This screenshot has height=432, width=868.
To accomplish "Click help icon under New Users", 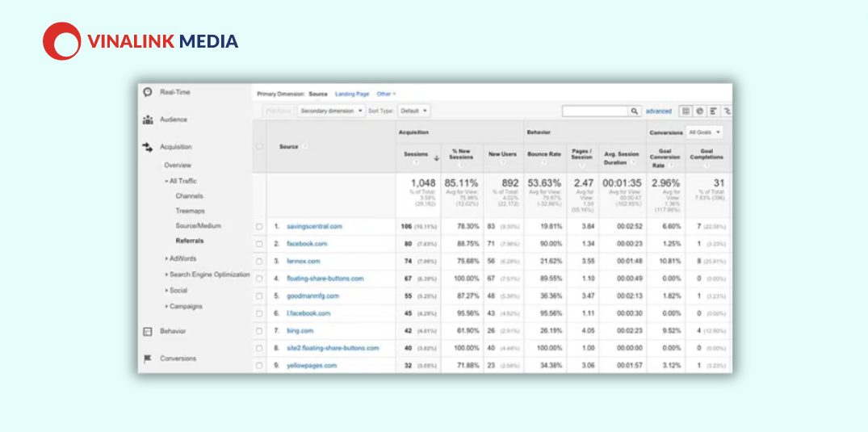I will [x=502, y=162].
